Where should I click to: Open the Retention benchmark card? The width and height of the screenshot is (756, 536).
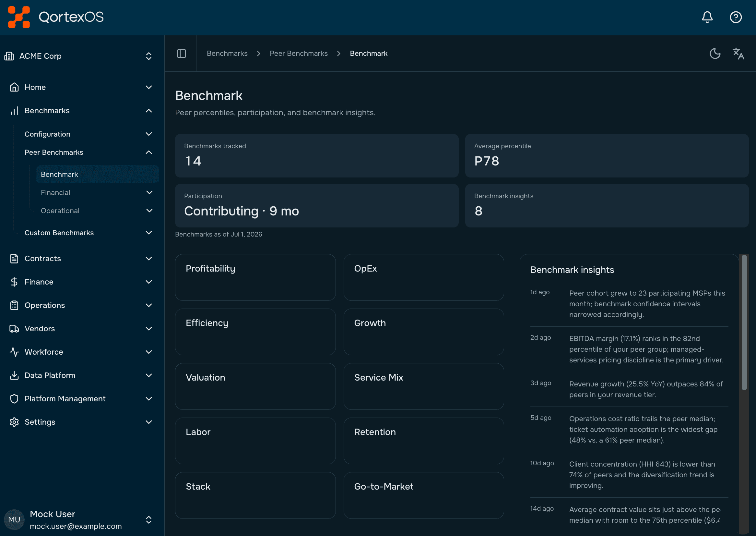(x=424, y=441)
